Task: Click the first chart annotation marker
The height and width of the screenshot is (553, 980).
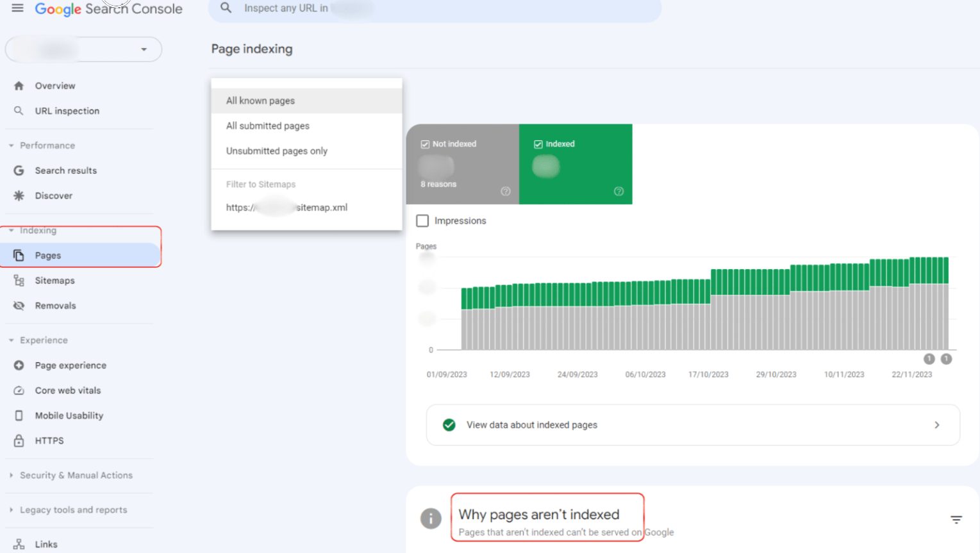Action: 929,359
